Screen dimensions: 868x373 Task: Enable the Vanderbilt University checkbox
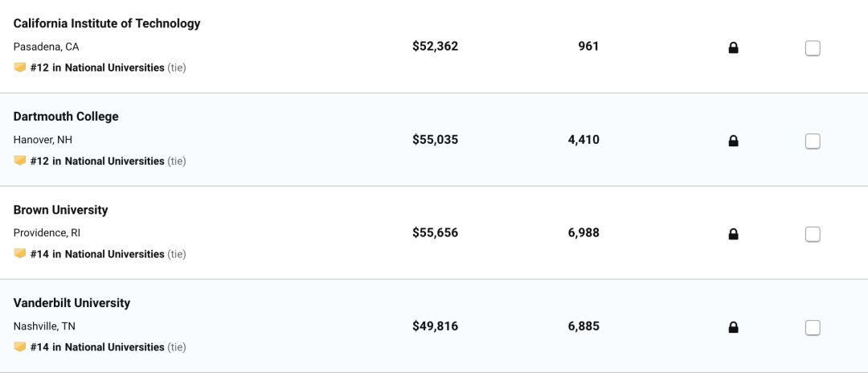[x=812, y=328]
